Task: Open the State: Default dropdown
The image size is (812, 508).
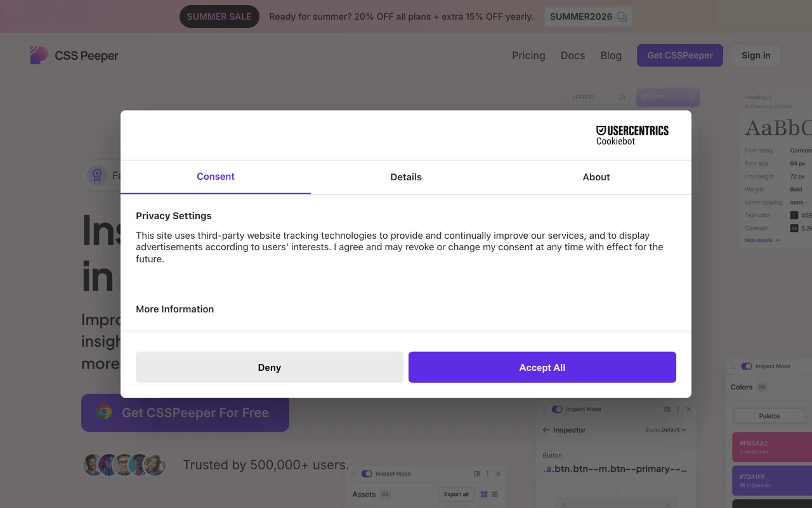Action: [665, 430]
